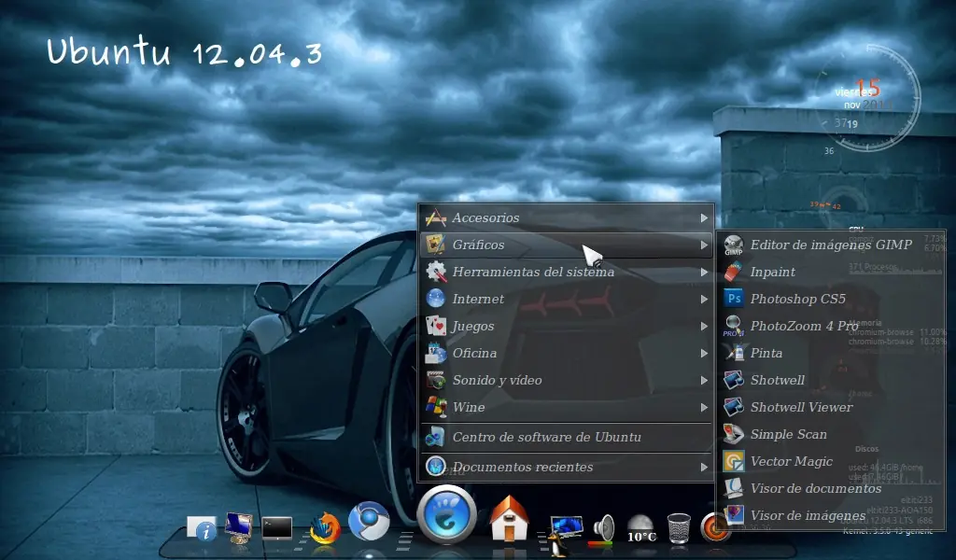Open Photoshop CS5 from the submenu
Image resolution: width=956 pixels, height=560 pixels.
tap(831, 299)
